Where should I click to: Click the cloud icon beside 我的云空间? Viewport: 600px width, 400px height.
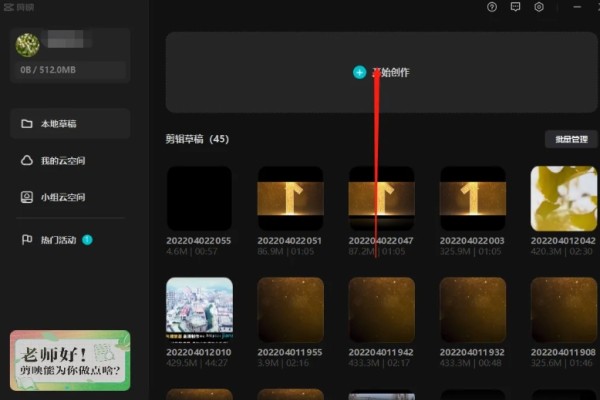(26, 160)
